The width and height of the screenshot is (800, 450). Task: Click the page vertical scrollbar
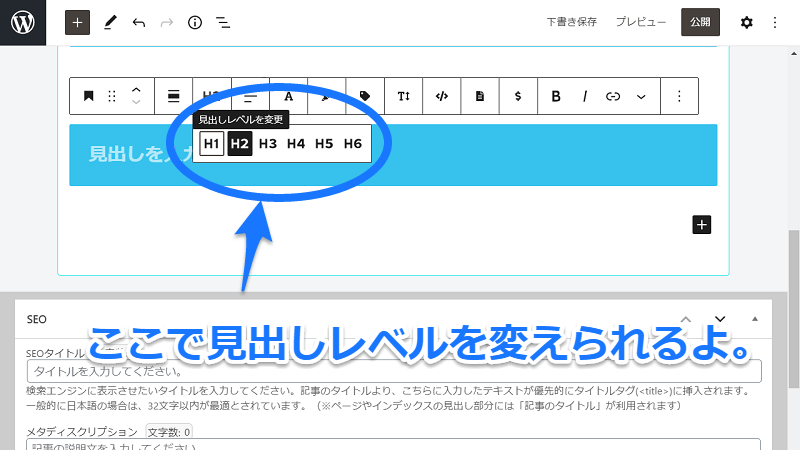tap(793, 300)
